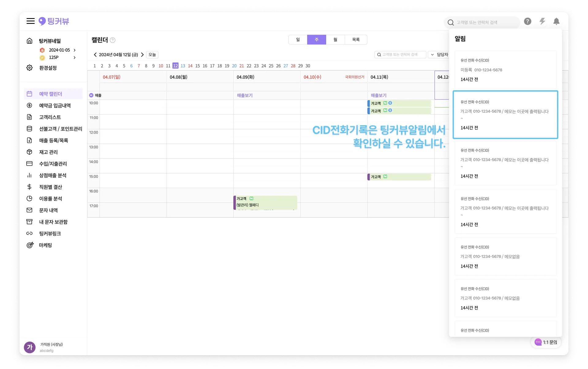Switch to 월 view tab
Viewport: 588px width, 369px height.
pyautogui.click(x=335, y=40)
